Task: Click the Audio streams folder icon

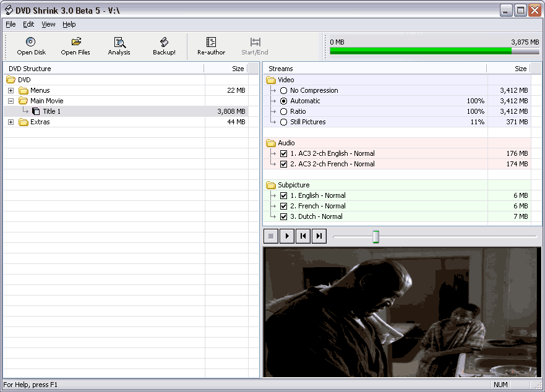Action: tap(271, 143)
